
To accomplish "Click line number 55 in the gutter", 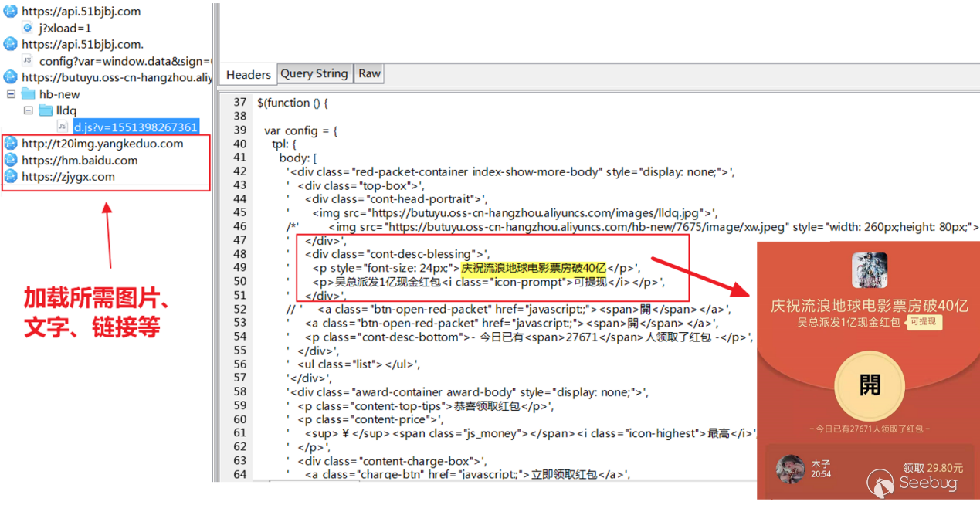I will pos(239,351).
